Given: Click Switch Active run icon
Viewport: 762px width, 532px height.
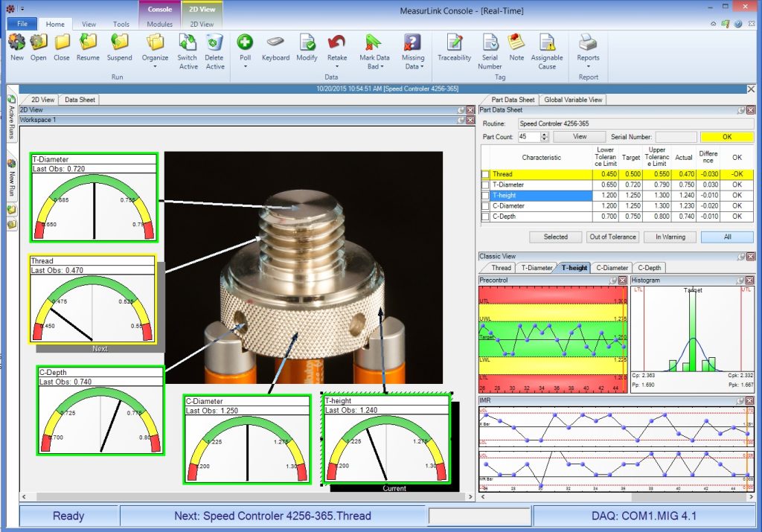Looking at the screenshot, I should click(x=188, y=44).
